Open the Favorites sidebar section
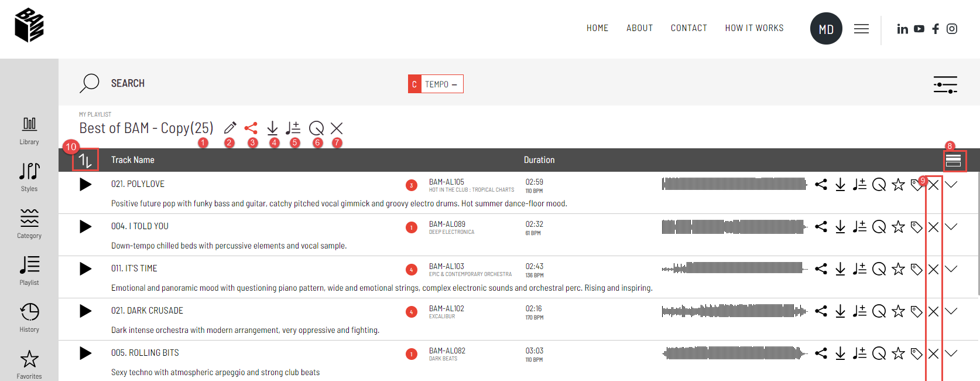Screen dimensions: 980x381 [29, 365]
